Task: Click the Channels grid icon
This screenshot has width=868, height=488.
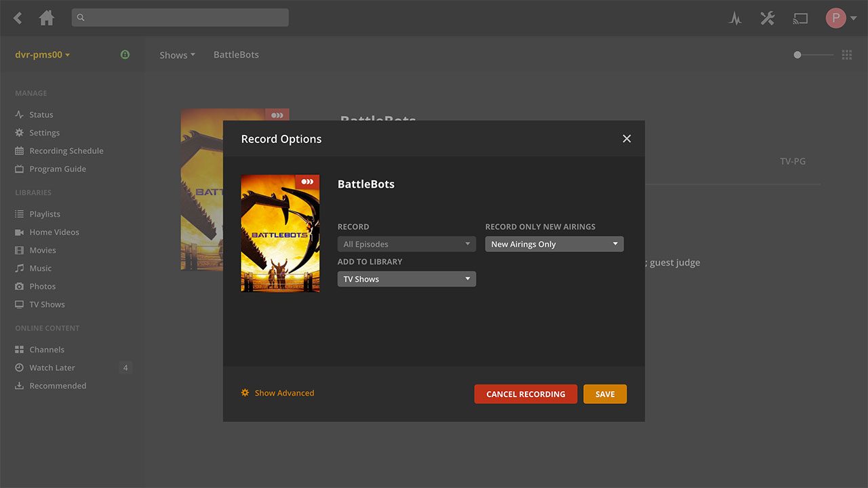Action: [x=19, y=350]
